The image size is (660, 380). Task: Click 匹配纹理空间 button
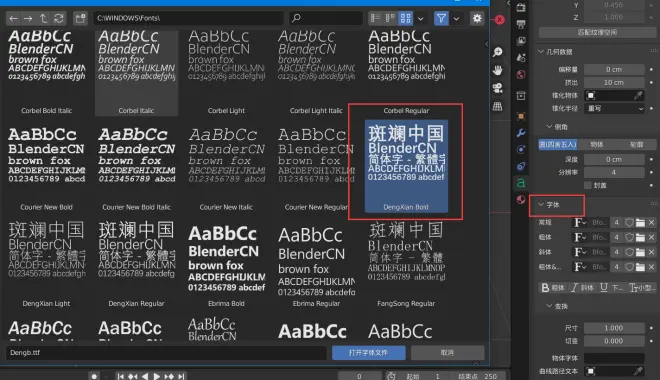597,32
